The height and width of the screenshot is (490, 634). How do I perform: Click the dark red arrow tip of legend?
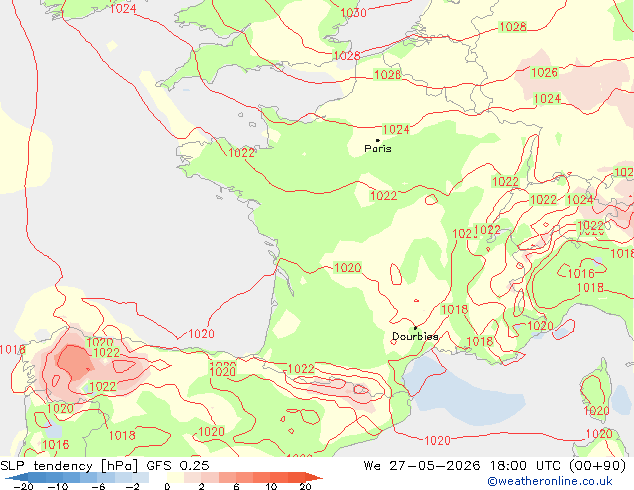click(x=315, y=477)
